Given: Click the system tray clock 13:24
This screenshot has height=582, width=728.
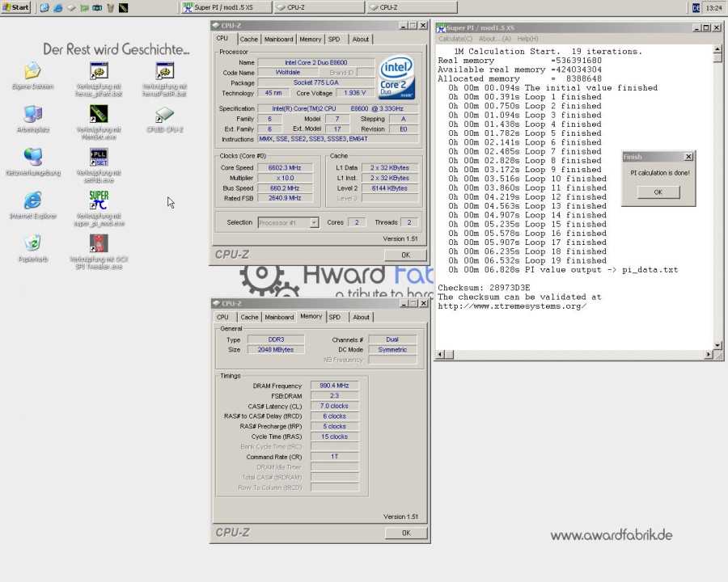Looking at the screenshot, I should (713, 7).
